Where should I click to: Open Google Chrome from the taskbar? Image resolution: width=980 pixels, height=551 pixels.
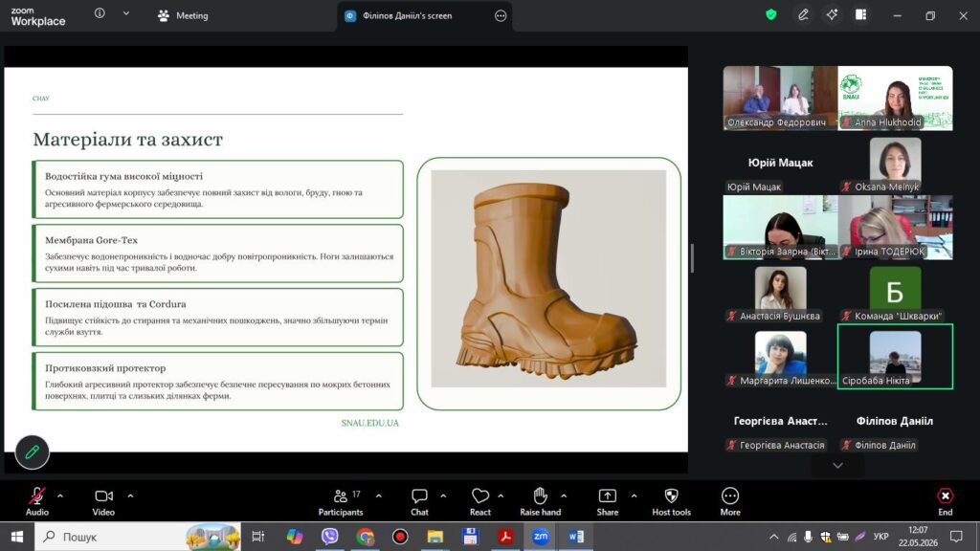point(365,536)
